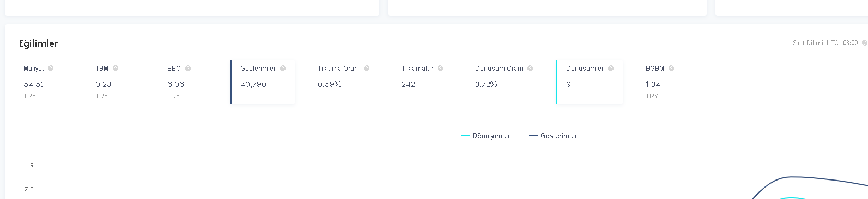The width and height of the screenshot is (868, 199).
Task: Select the Tıklama Oranı metric card
Action: click(x=347, y=82)
